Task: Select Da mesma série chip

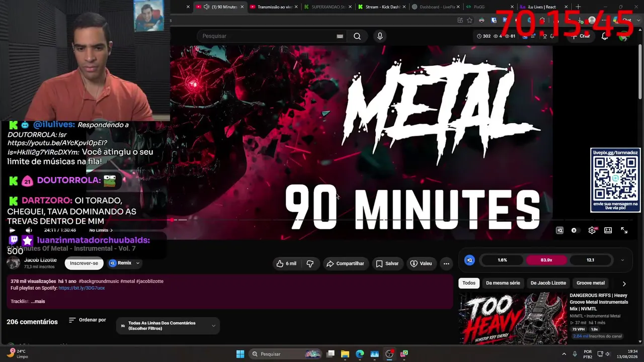Action: coord(503,283)
